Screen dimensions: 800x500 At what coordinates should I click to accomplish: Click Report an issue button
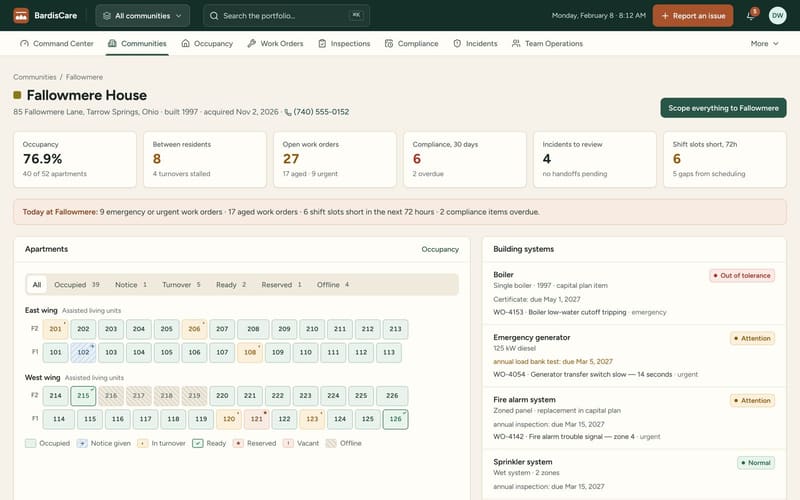click(x=693, y=16)
